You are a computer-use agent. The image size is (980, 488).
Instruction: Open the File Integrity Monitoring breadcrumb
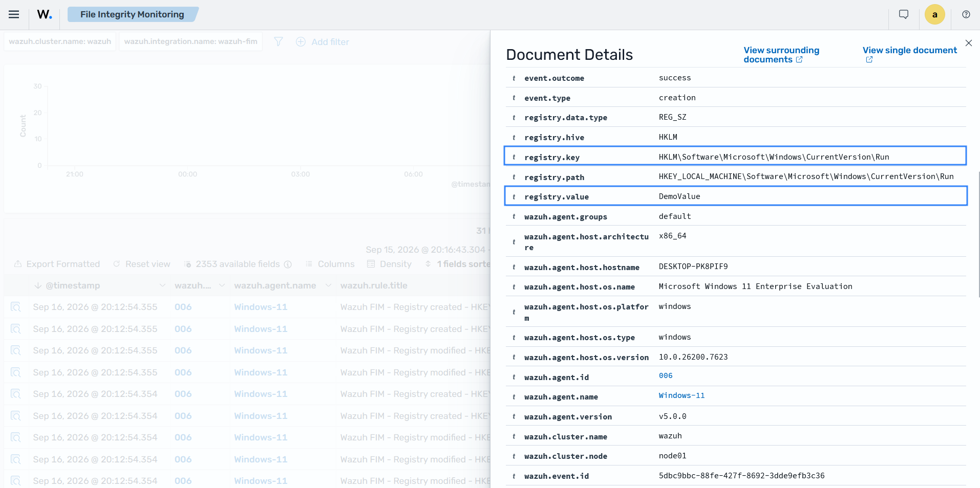click(x=132, y=14)
